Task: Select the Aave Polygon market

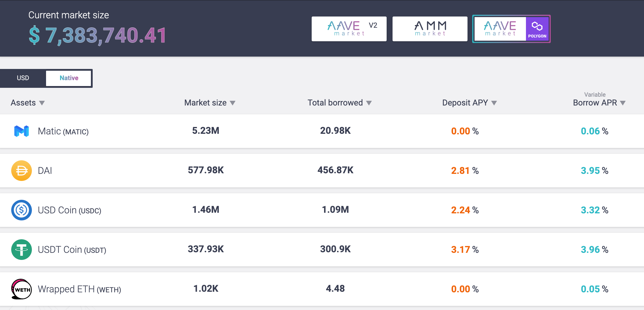Action: click(511, 29)
